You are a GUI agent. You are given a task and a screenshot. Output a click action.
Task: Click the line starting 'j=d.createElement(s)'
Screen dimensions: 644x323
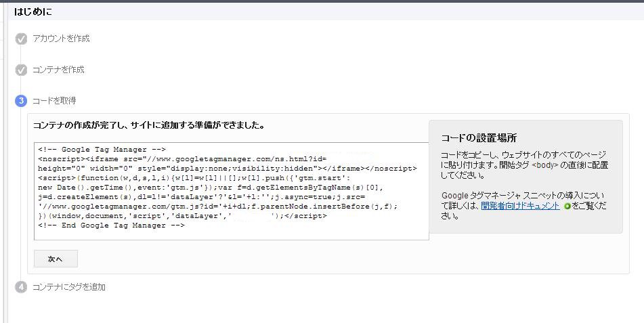click(x=201, y=197)
